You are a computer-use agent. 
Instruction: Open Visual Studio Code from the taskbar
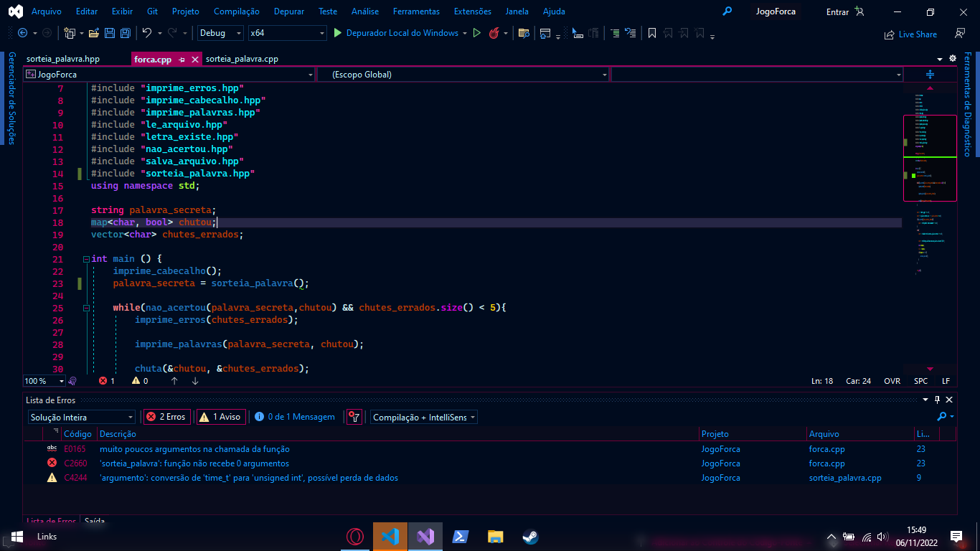390,537
